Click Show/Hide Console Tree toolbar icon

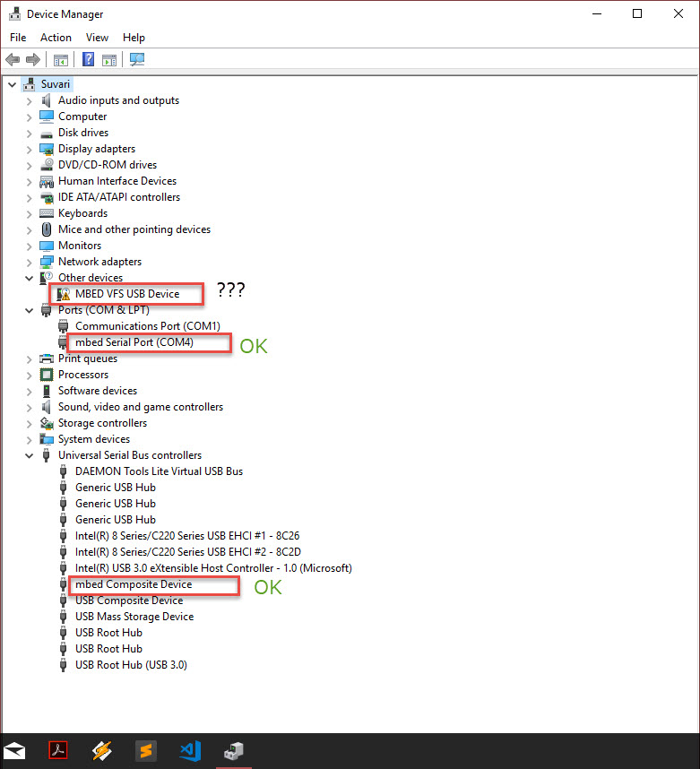click(x=61, y=60)
